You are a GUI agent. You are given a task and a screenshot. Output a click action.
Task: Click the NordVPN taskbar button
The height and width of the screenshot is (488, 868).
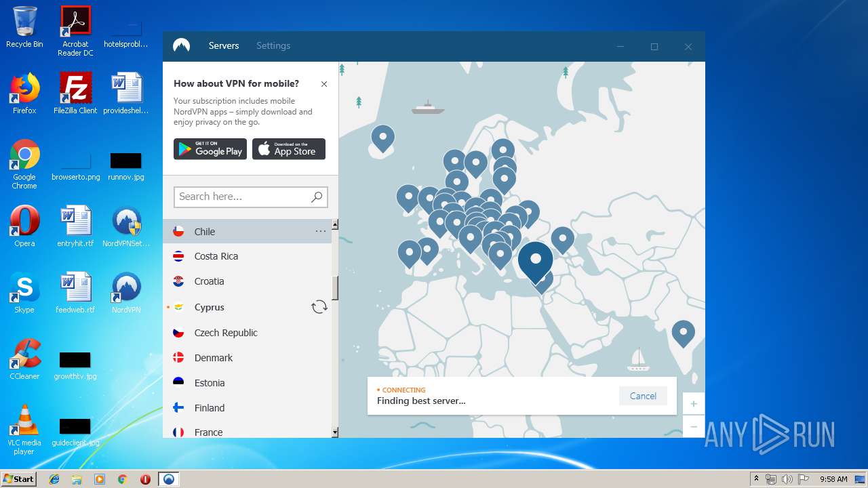[x=168, y=479]
